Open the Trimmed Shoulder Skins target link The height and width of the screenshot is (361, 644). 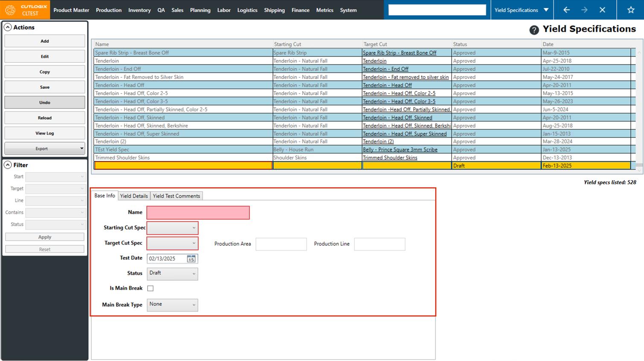[390, 158]
